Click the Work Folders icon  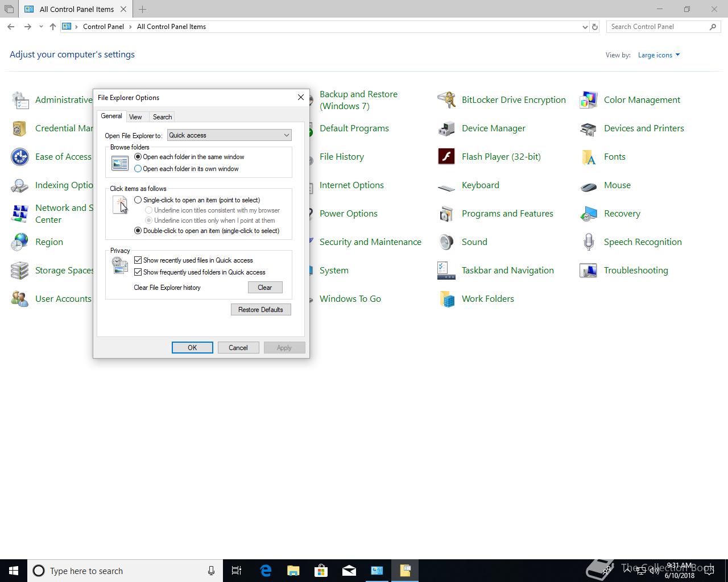pos(446,299)
